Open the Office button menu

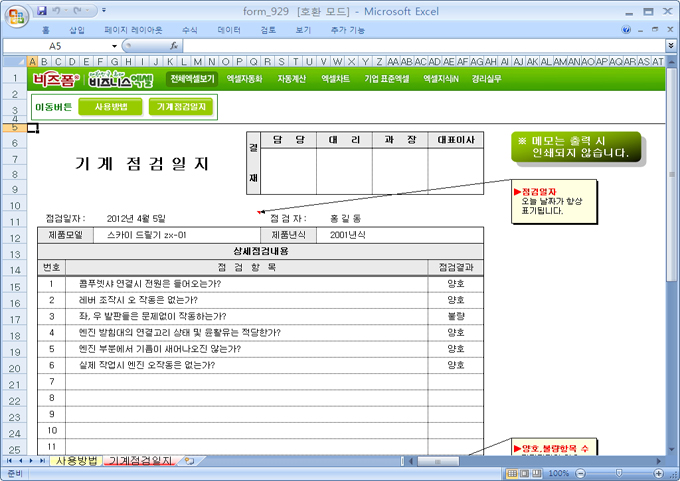point(16,16)
